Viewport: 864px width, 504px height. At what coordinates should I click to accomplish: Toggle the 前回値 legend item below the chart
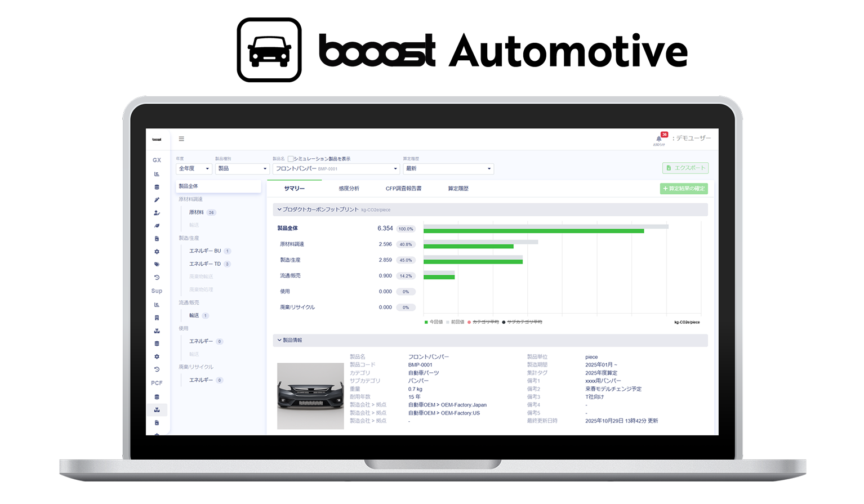[x=454, y=322]
